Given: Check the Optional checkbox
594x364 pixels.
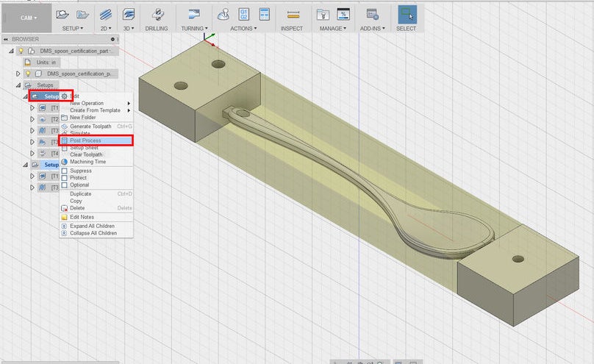Looking at the screenshot, I should click(65, 185).
